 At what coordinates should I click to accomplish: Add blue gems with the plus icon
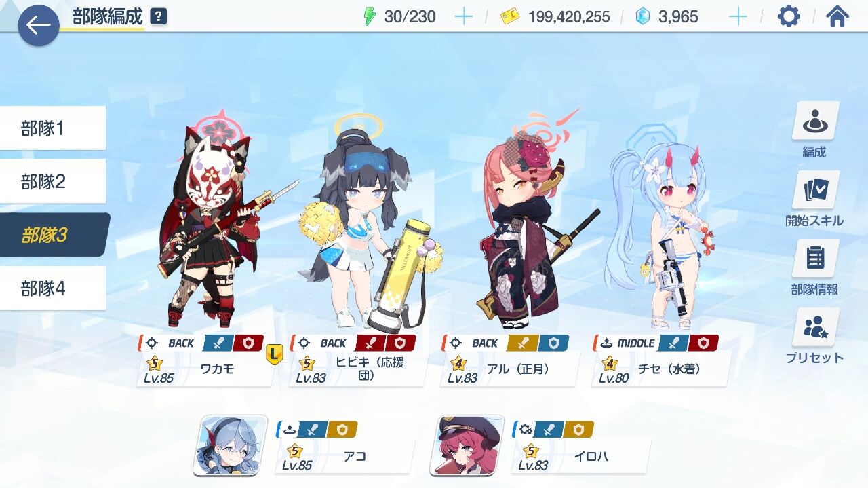tap(738, 16)
